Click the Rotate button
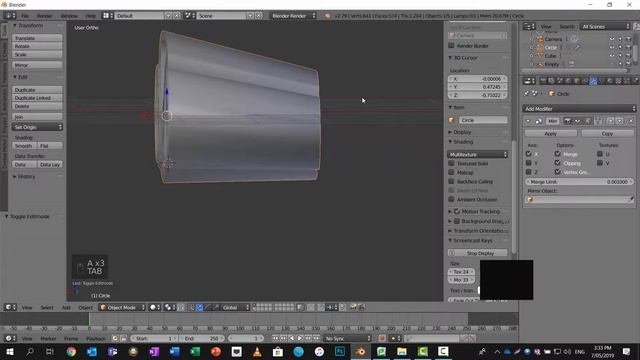This screenshot has width=640, height=360. pos(37,46)
